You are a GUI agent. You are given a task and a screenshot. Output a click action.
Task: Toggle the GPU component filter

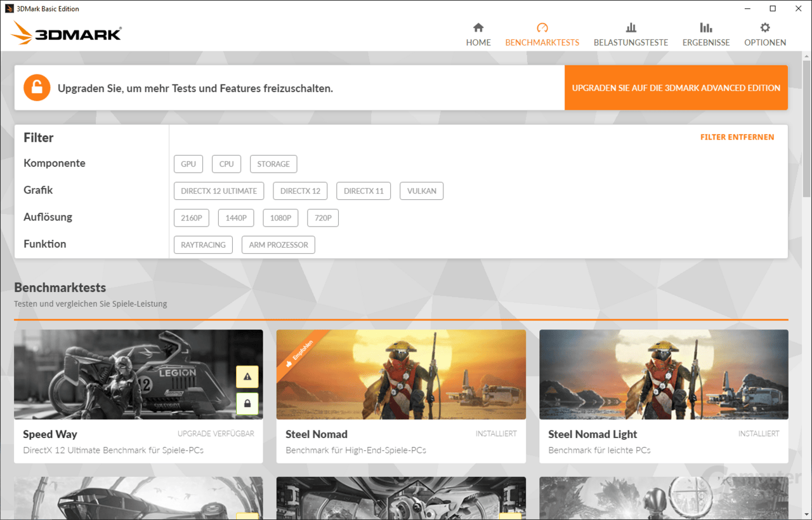[x=188, y=164]
